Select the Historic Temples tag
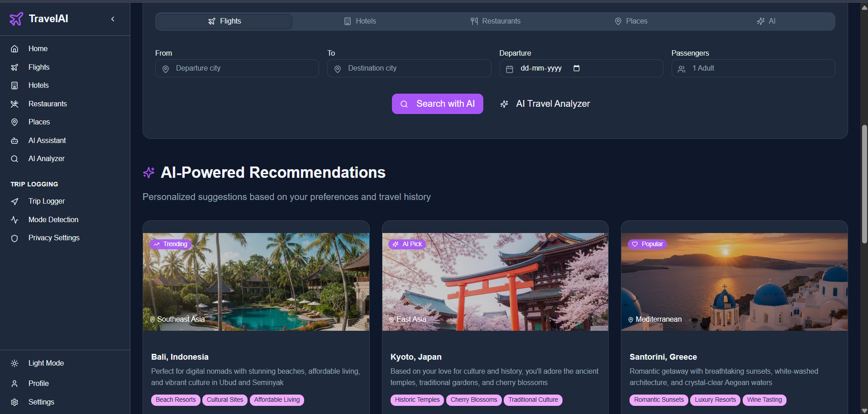Viewport: 868px width, 414px height. [x=417, y=400]
